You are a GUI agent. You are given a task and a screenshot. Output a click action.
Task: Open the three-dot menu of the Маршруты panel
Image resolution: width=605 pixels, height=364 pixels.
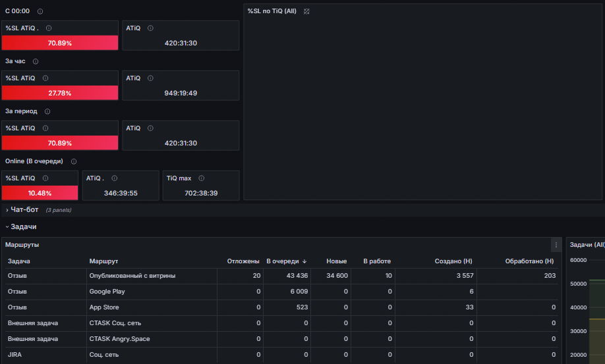coord(556,245)
